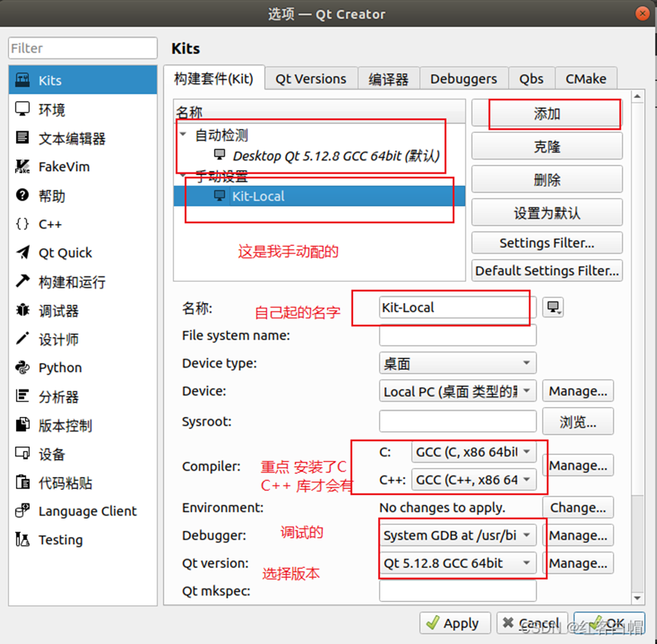Switch to the CMake tab
657x644 pixels.
pyautogui.click(x=586, y=78)
